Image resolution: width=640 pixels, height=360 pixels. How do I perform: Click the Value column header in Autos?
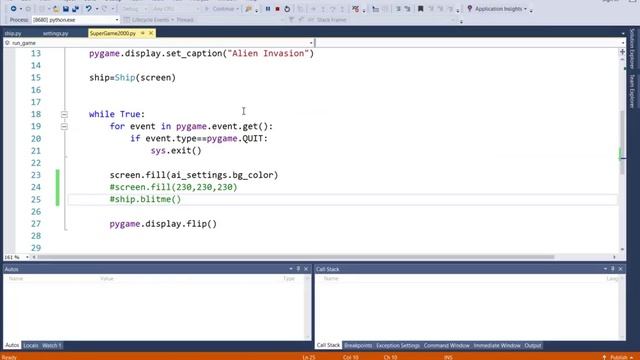[107, 278]
